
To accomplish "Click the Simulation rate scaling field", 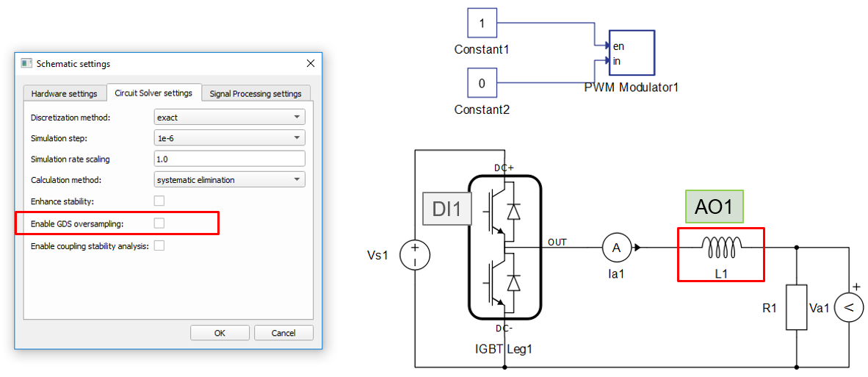I will point(229,159).
